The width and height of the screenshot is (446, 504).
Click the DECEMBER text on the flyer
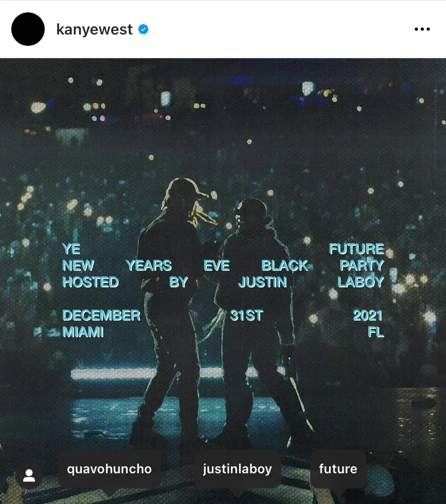(x=101, y=315)
